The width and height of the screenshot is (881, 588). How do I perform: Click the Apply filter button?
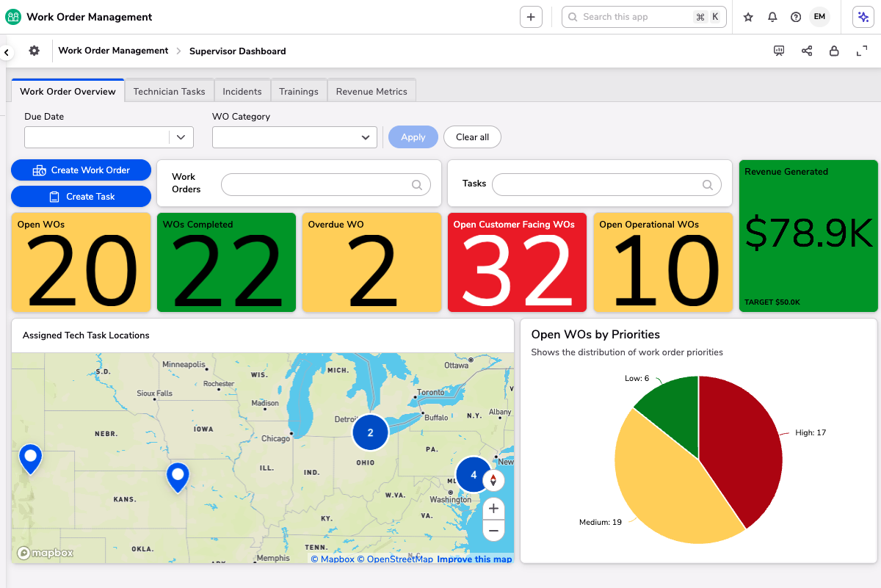[413, 137]
